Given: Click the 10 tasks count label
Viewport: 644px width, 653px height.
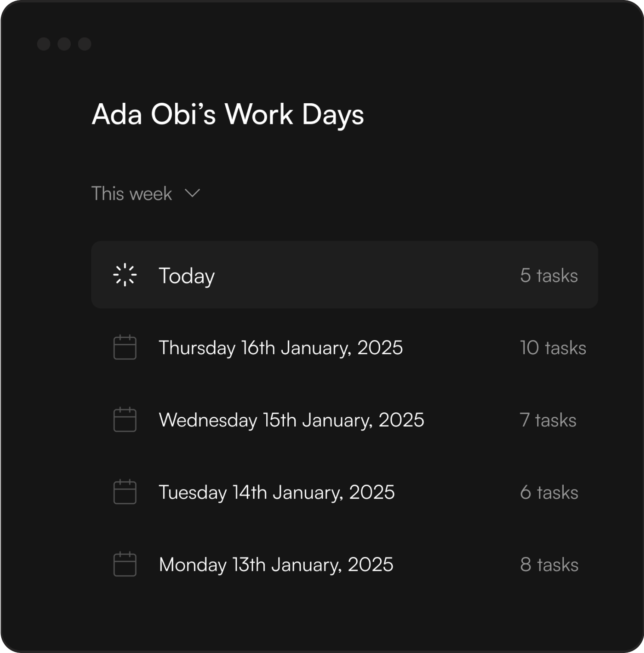Looking at the screenshot, I should point(553,348).
